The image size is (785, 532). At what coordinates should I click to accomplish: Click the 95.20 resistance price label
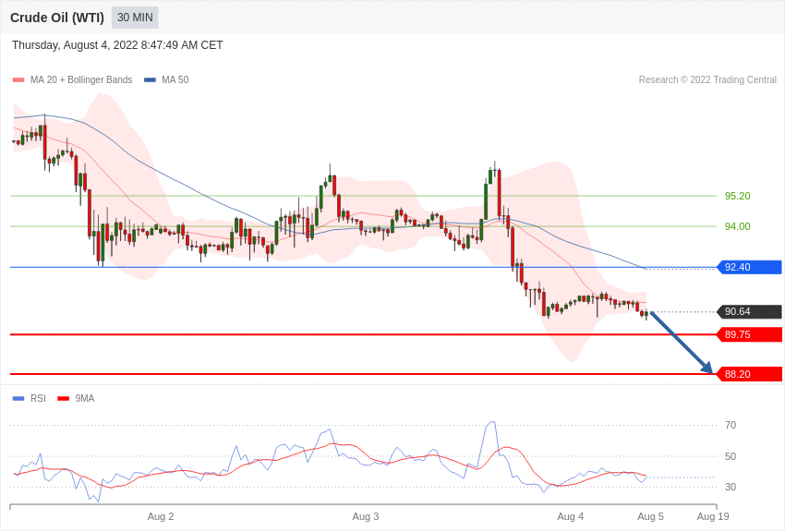coord(738,196)
